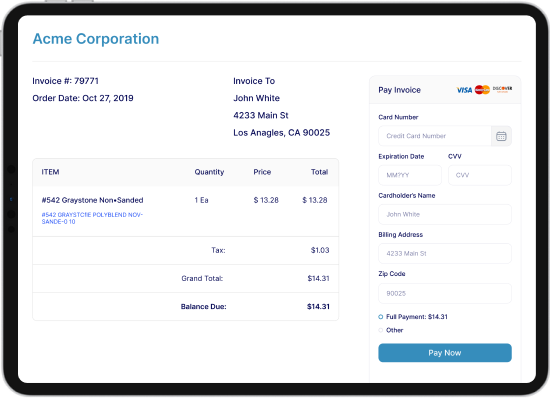Click the Tax: label
The image size is (550, 398).
coord(218,250)
